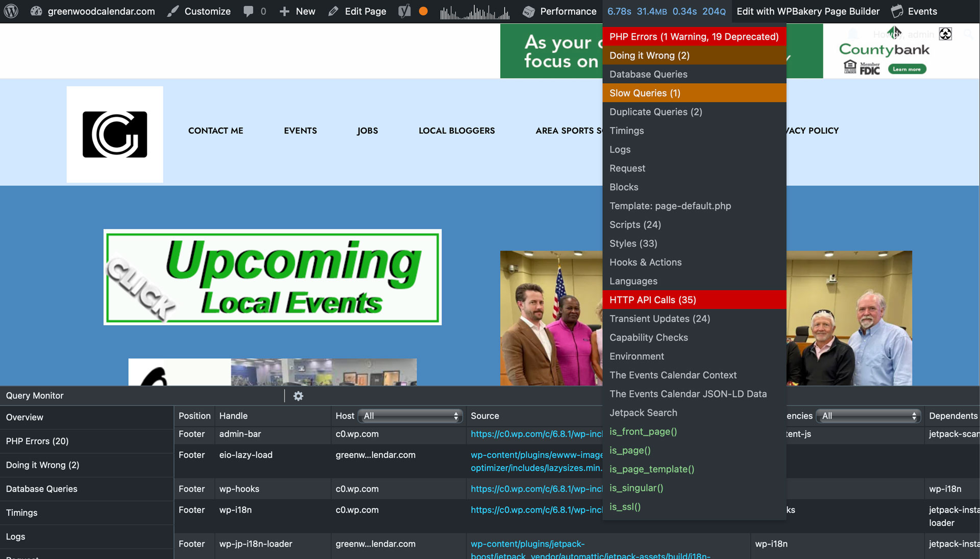
Task: Choose Scripts (24) in dropdown menu
Action: [694, 225]
